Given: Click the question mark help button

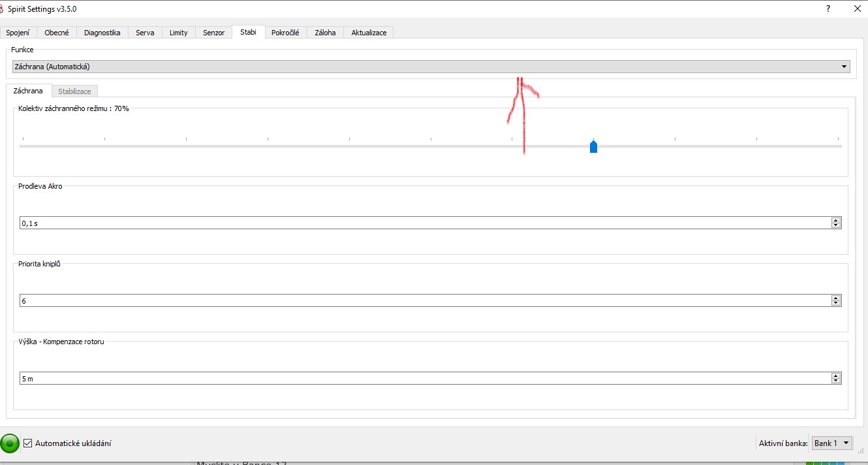Looking at the screenshot, I should coord(828,9).
